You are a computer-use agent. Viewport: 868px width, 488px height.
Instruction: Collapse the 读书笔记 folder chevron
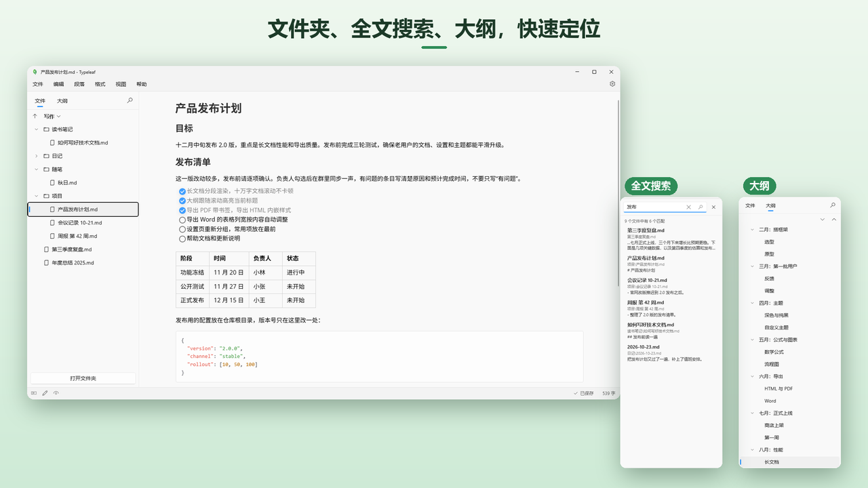pos(37,129)
